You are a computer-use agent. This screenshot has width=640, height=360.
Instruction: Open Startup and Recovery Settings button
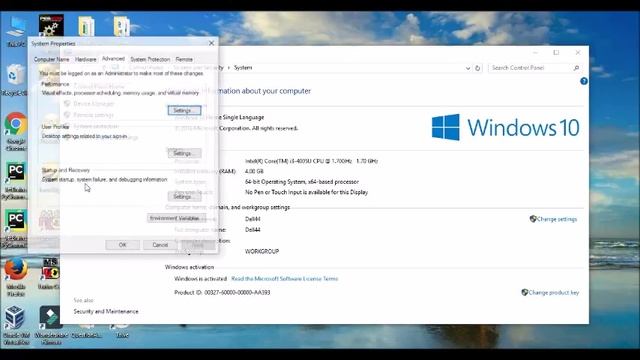(184, 197)
